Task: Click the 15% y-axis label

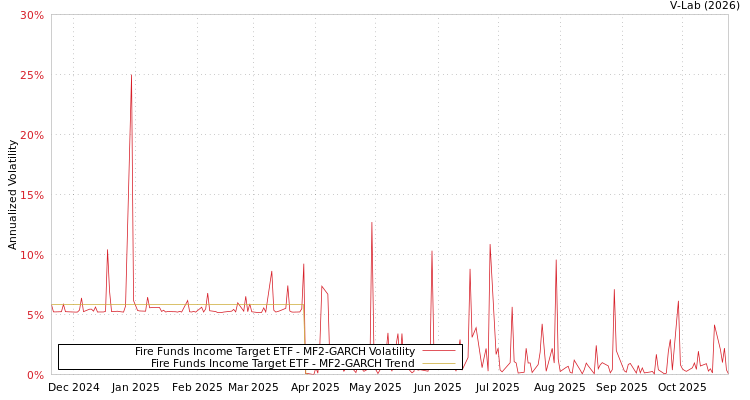Action: coord(32,196)
